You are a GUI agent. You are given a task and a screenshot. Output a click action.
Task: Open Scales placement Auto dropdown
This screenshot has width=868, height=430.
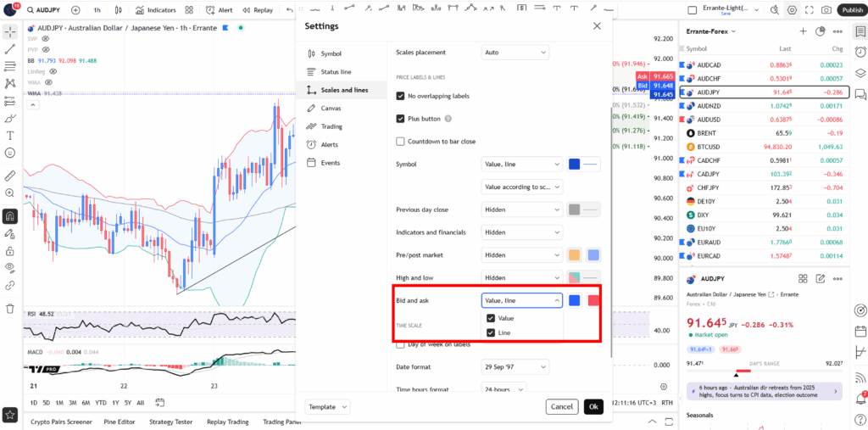point(515,53)
